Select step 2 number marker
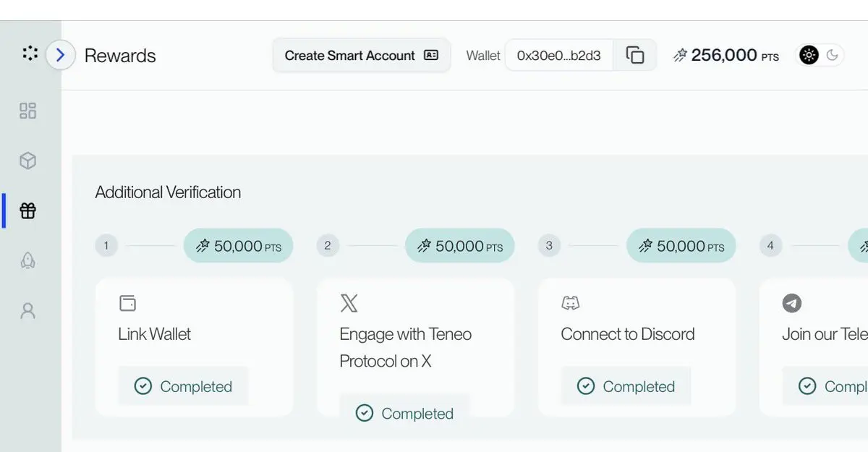The height and width of the screenshot is (452, 868). (x=328, y=246)
